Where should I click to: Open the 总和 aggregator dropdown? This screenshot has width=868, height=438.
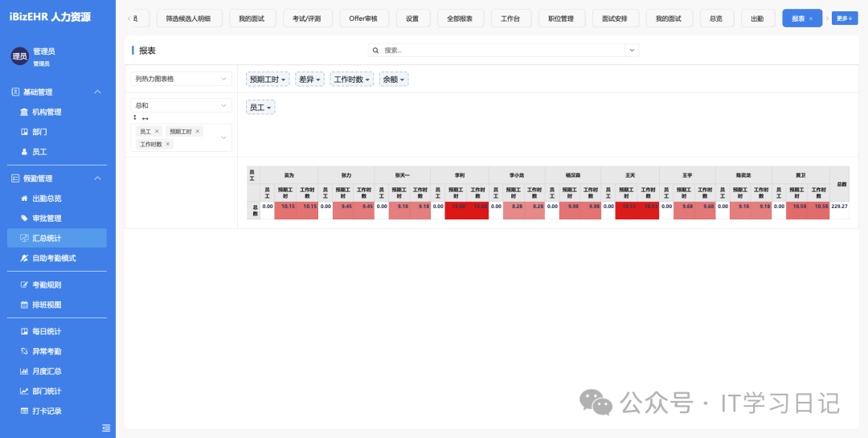pyautogui.click(x=181, y=105)
